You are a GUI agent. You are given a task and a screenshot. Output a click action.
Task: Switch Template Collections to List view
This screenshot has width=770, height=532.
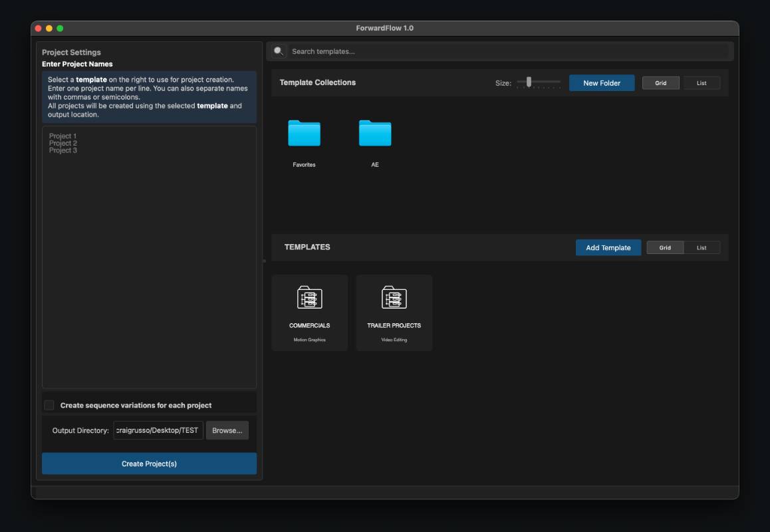(702, 83)
